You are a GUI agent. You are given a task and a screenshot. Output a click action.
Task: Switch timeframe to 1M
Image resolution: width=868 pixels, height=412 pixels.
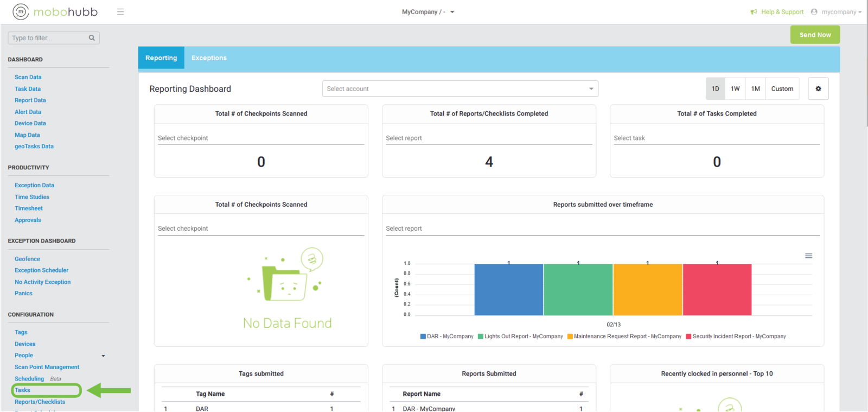coord(755,88)
